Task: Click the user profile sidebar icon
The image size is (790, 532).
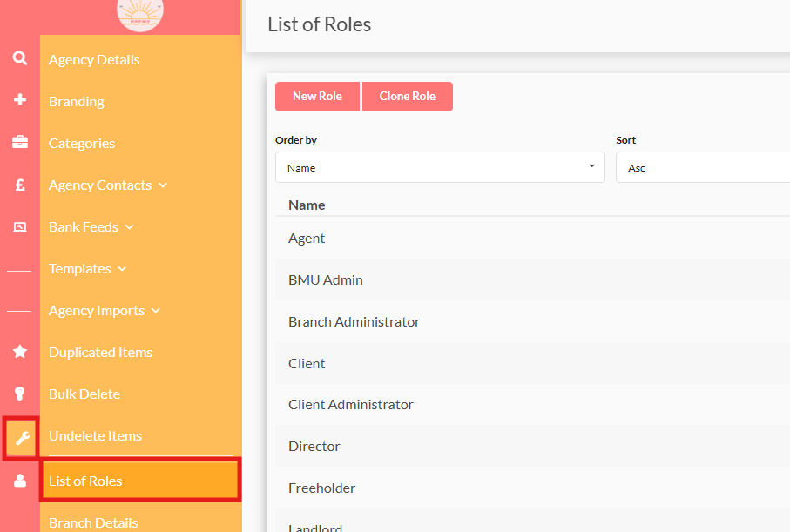Action: pos(20,481)
